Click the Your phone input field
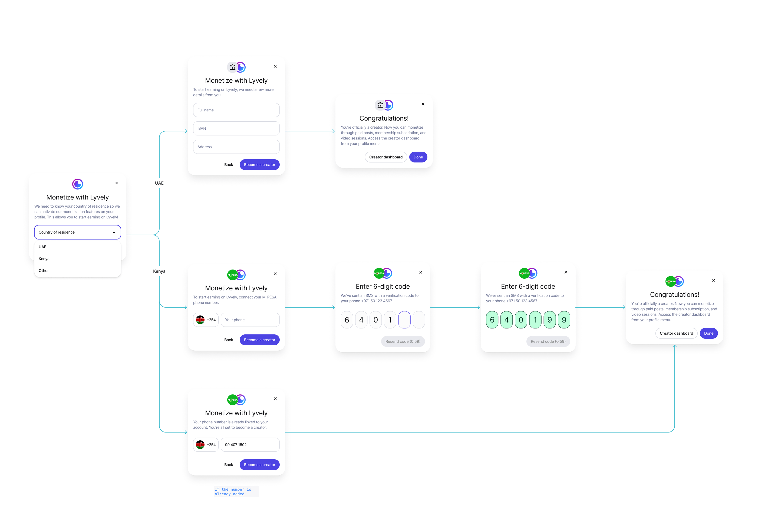765x532 pixels. coord(250,320)
